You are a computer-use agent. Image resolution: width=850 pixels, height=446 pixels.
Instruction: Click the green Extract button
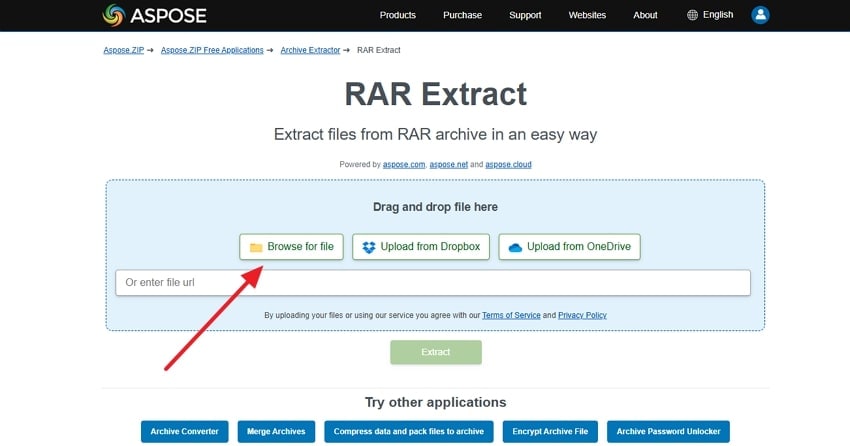pos(436,352)
